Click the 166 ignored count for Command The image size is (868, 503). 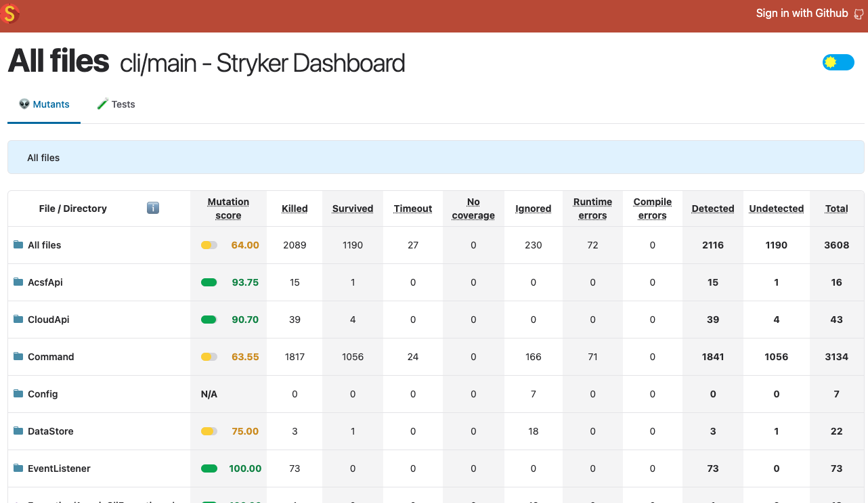pos(534,357)
